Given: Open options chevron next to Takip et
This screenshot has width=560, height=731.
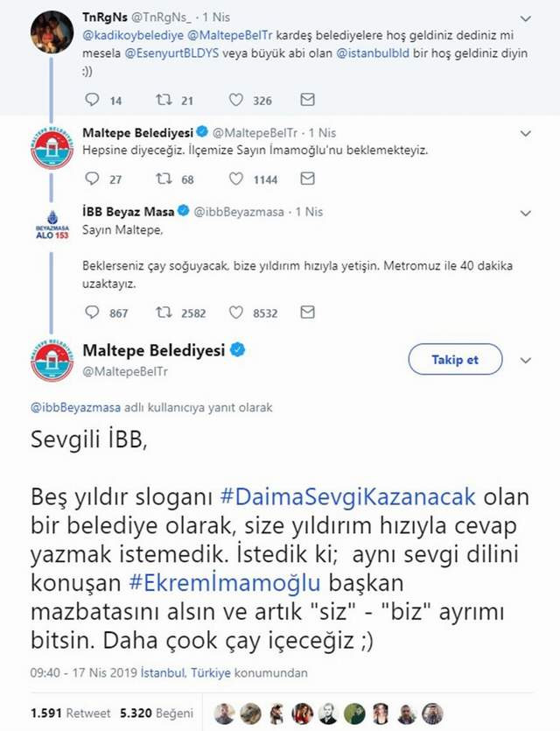Looking at the screenshot, I should (x=525, y=360).
